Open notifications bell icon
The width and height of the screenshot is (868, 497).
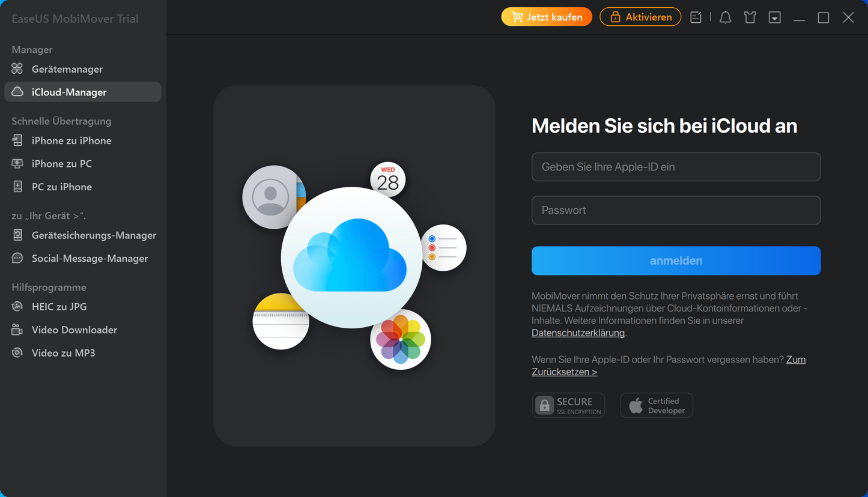pyautogui.click(x=726, y=17)
